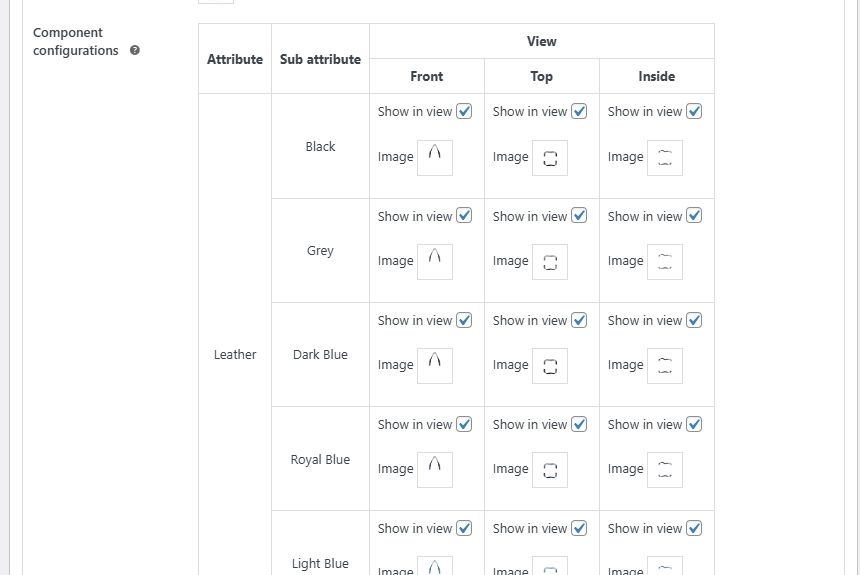Uncheck Show in view for Black Inside
860x575 pixels.
pos(694,112)
